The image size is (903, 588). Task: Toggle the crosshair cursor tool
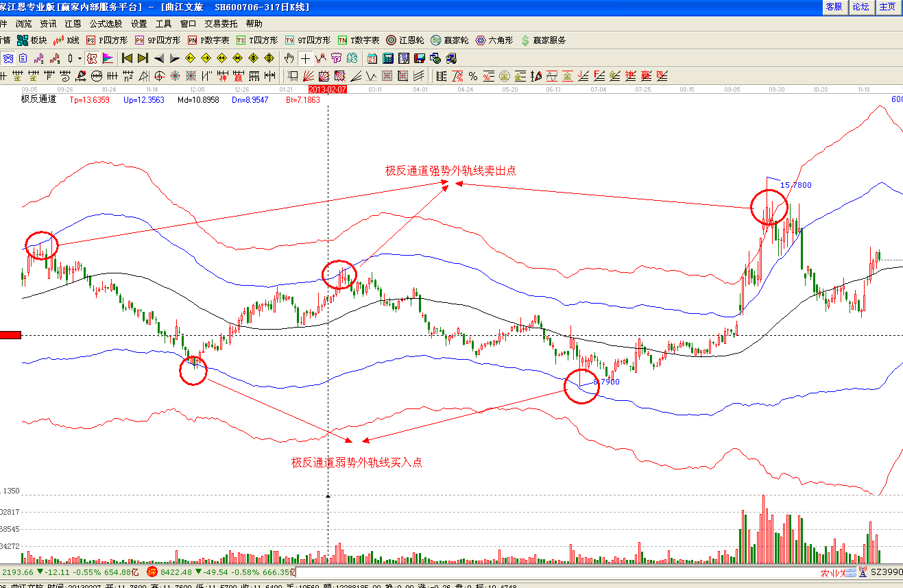click(x=305, y=58)
